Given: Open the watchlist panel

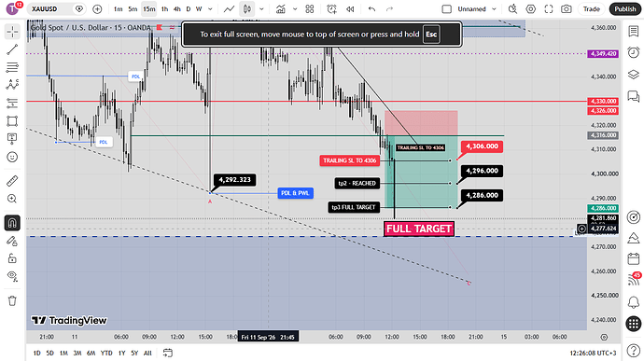Looking at the screenshot, I should 634,31.
